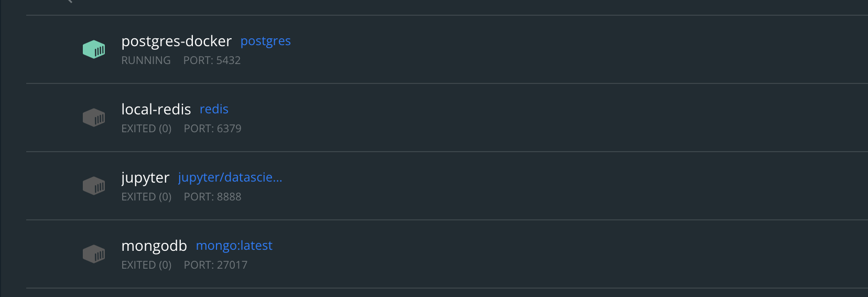Viewport: 868px width, 297px height.
Task: Click the RUNNING status of postgres-docker
Action: [x=146, y=60]
